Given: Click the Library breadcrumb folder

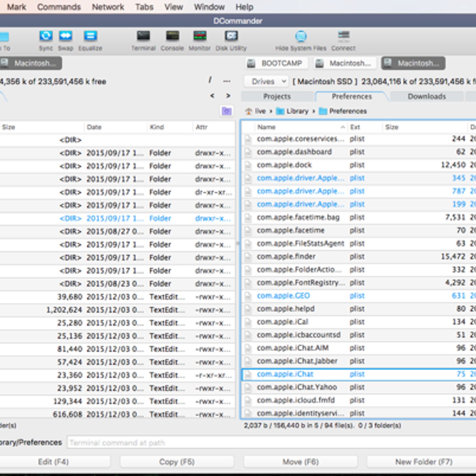Looking at the screenshot, I should coord(292,111).
